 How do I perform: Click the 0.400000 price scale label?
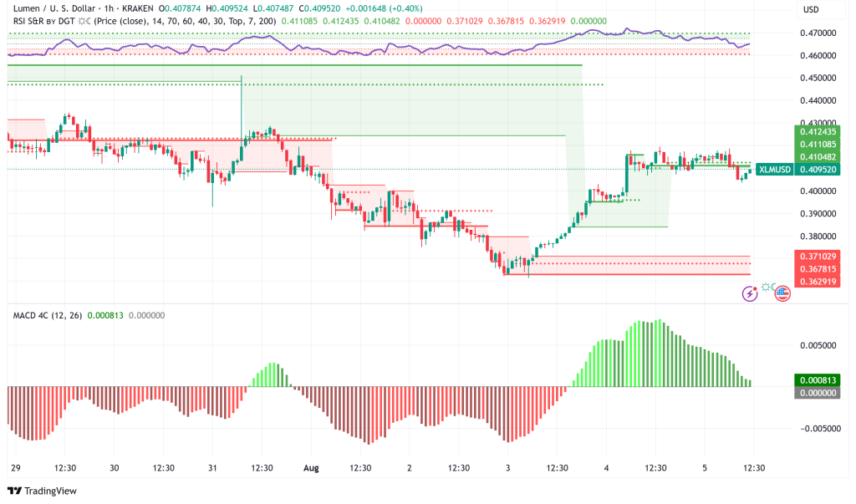tap(818, 191)
